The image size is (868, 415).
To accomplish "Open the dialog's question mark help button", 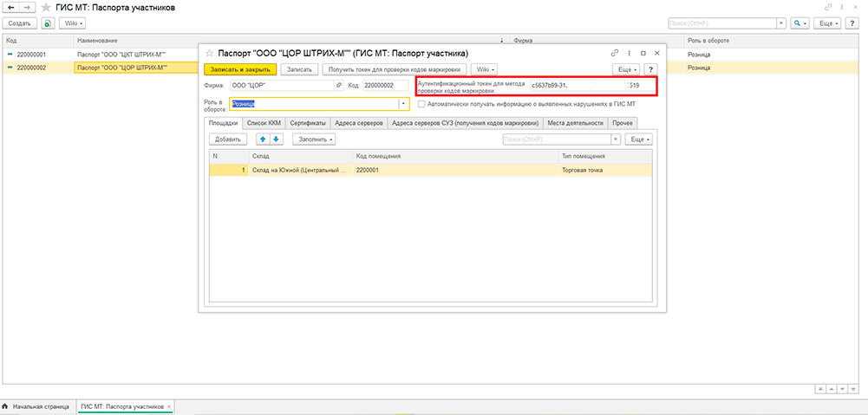I will [x=650, y=68].
